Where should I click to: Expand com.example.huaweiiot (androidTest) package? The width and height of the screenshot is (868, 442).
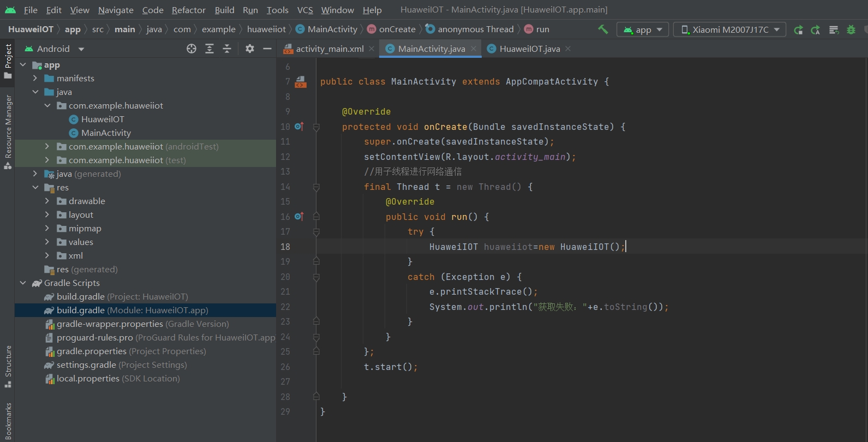click(x=47, y=147)
